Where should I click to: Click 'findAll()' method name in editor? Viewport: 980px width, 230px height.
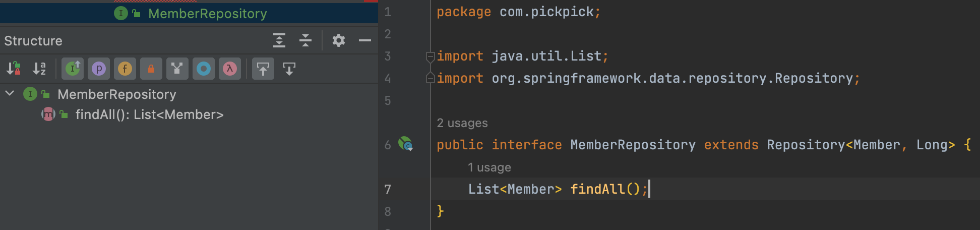tap(605, 189)
